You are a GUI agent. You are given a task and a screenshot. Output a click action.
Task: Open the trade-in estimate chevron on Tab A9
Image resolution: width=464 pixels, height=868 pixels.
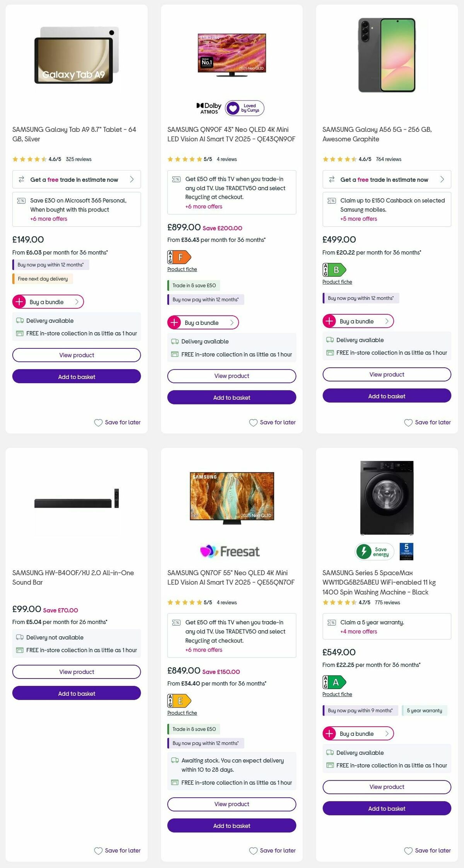click(x=131, y=179)
